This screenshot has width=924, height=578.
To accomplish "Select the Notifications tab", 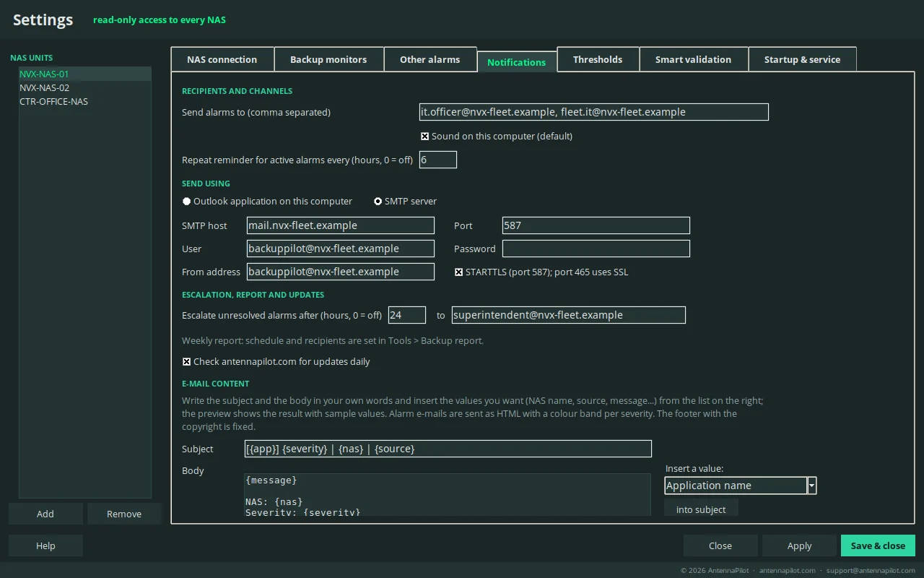I will 517,62.
